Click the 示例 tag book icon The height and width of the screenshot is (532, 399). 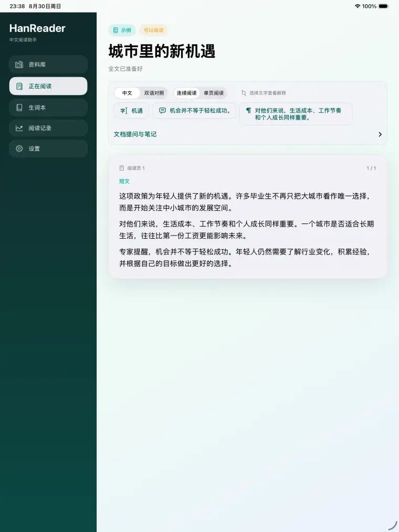(115, 30)
